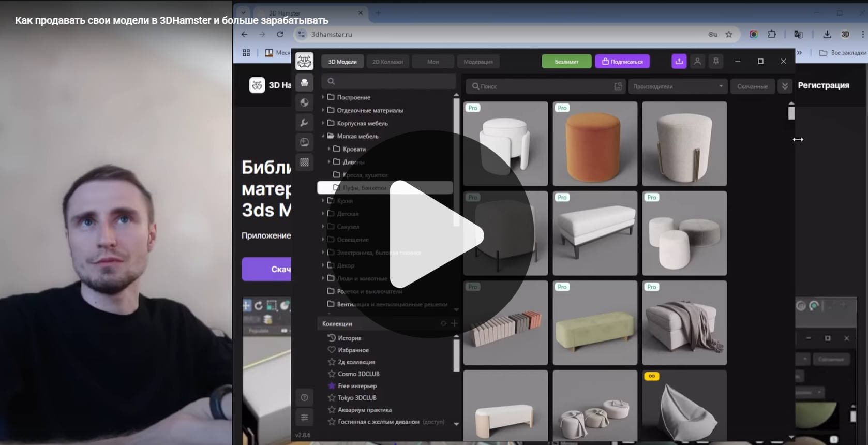This screenshot has height=445, width=868.
Task: Expand the Кровати subfolder
Action: [x=329, y=149]
